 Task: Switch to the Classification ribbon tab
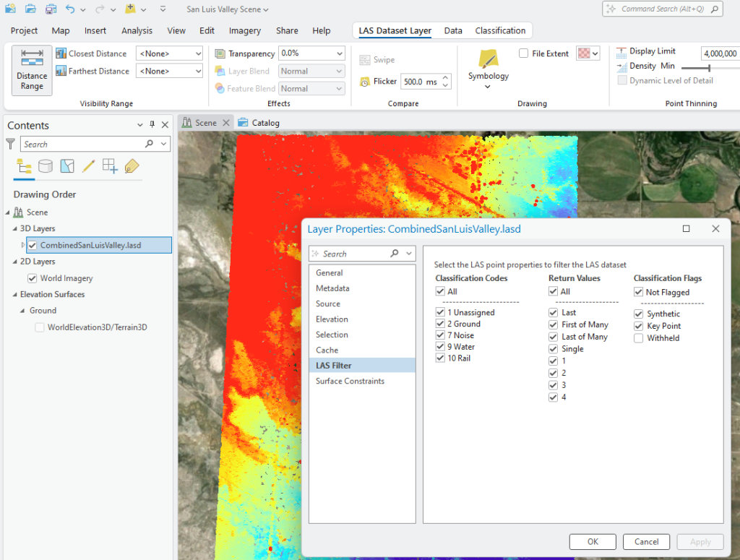coord(500,30)
